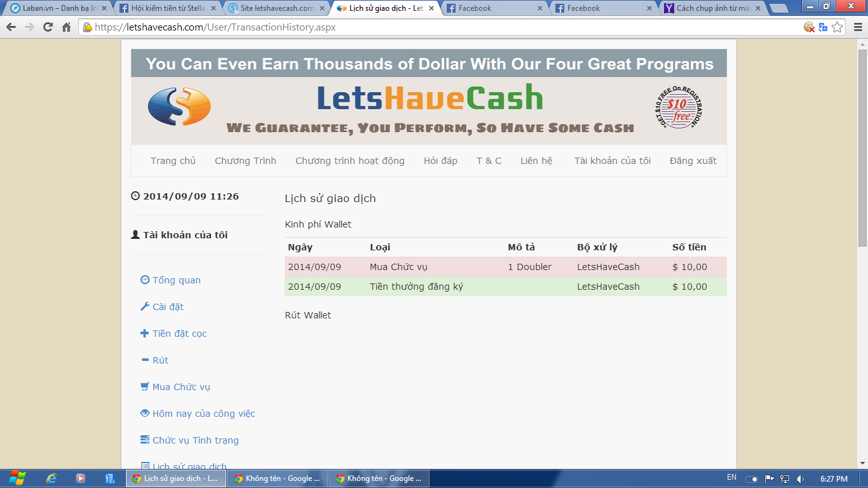Open the Lịch sử giao dịch sidebar link
This screenshot has height=488, width=868.
(189, 466)
